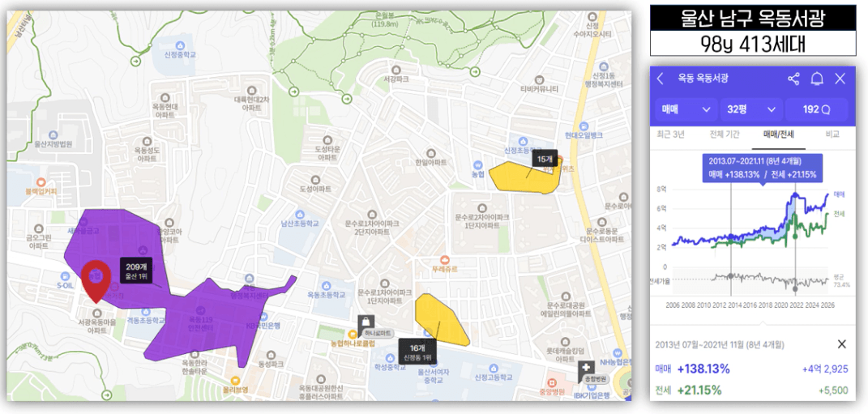Tap the share icon in panel header
The width and height of the screenshot is (868, 414).
point(793,79)
